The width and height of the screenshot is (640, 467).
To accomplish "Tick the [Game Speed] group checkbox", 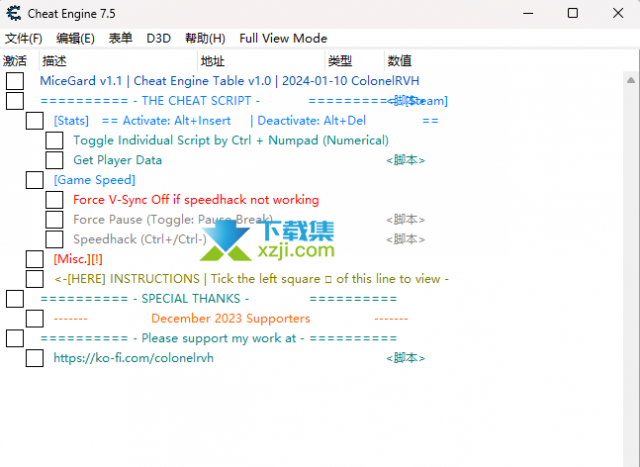I will click(35, 180).
